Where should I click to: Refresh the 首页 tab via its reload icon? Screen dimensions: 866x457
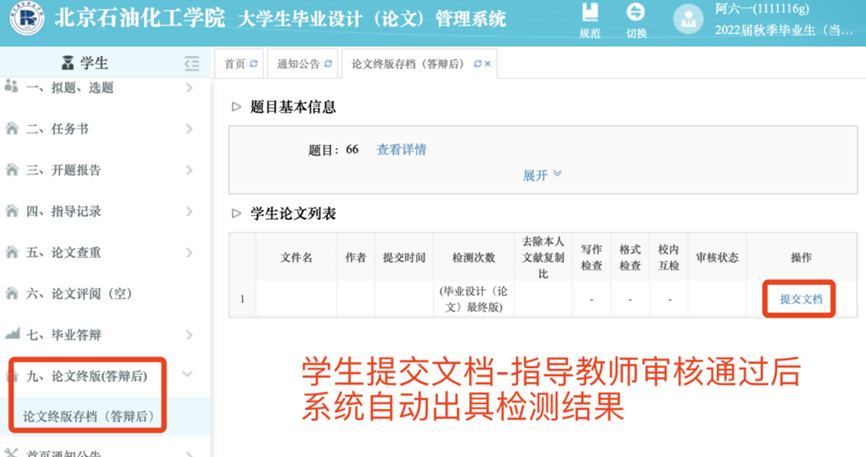point(254,64)
